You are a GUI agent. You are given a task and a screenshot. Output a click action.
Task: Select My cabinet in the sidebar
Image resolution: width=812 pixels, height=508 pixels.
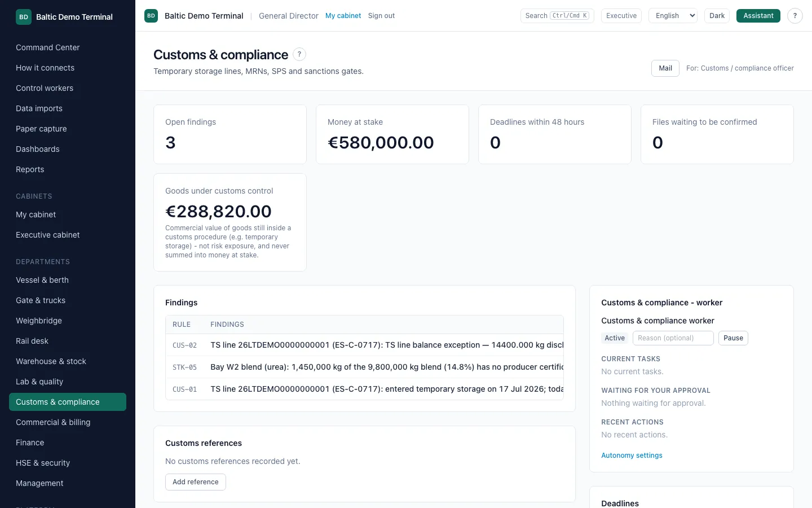pyautogui.click(x=68, y=214)
